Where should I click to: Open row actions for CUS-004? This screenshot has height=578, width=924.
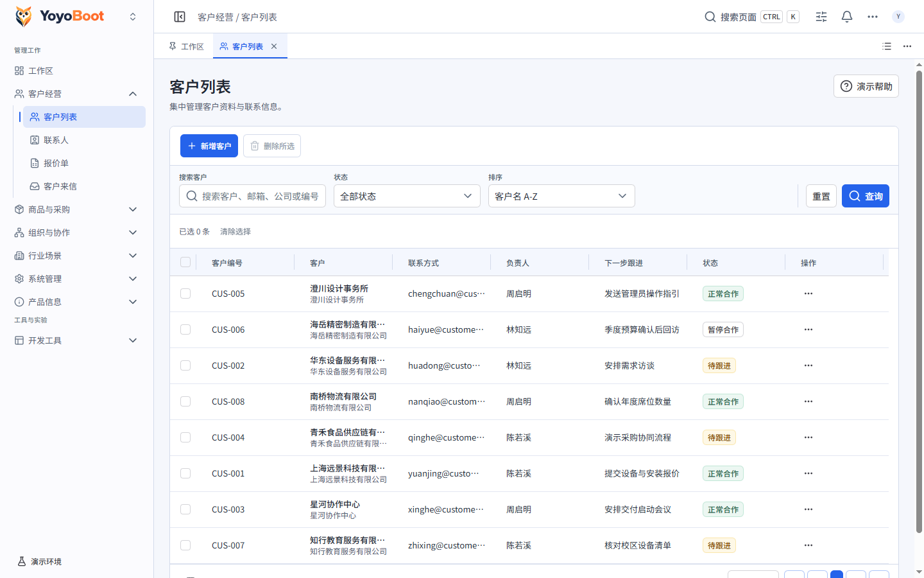click(809, 437)
